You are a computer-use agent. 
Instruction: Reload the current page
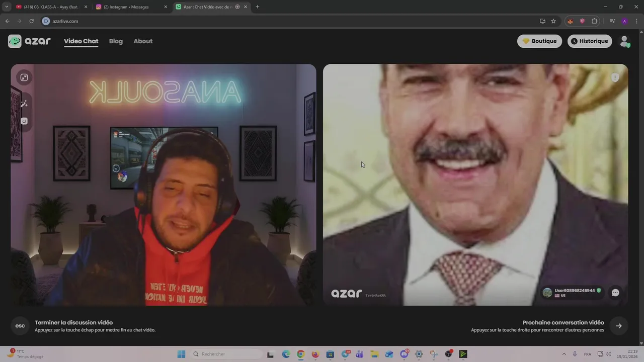click(x=31, y=21)
